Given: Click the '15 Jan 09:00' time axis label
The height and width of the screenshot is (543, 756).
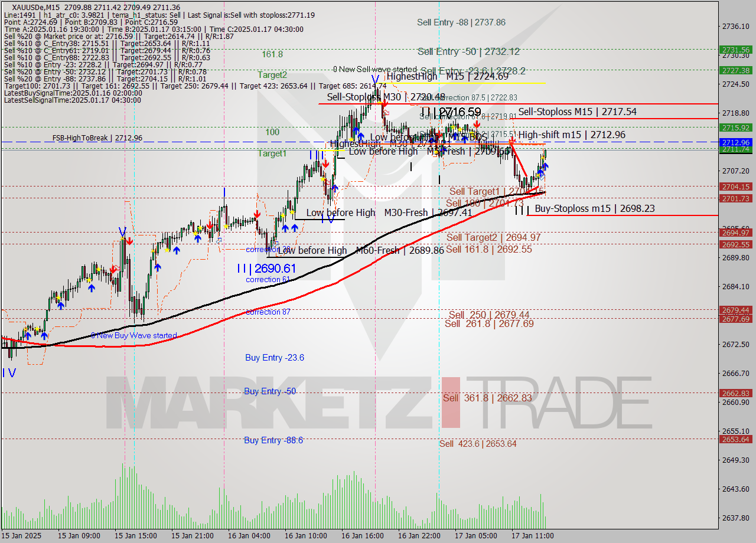Looking at the screenshot, I should pos(80,536).
